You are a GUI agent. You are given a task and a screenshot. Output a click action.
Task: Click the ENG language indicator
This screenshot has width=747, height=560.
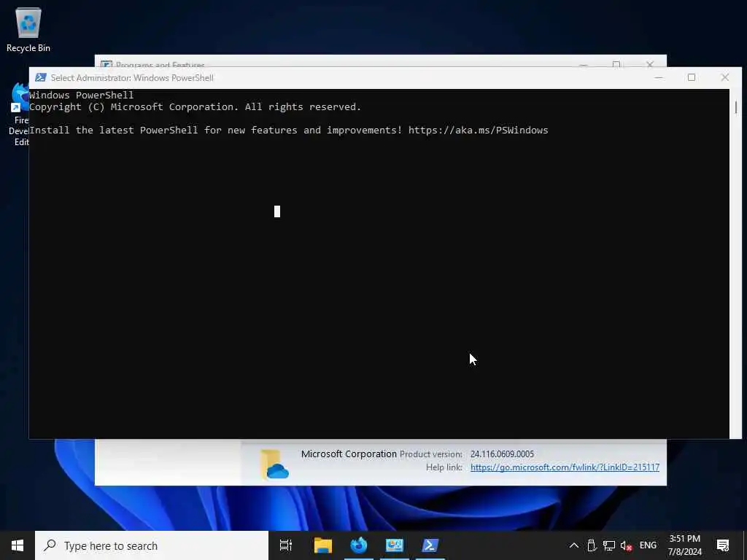coord(648,545)
